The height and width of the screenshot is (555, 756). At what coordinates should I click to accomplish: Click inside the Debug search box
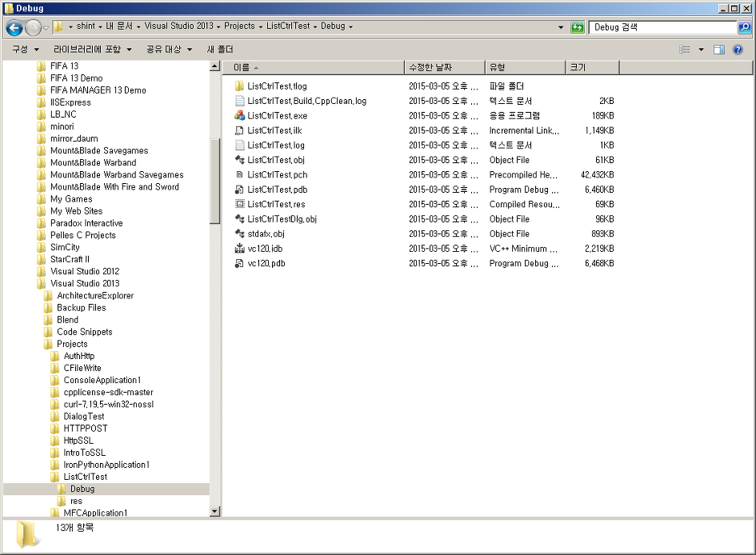(663, 27)
